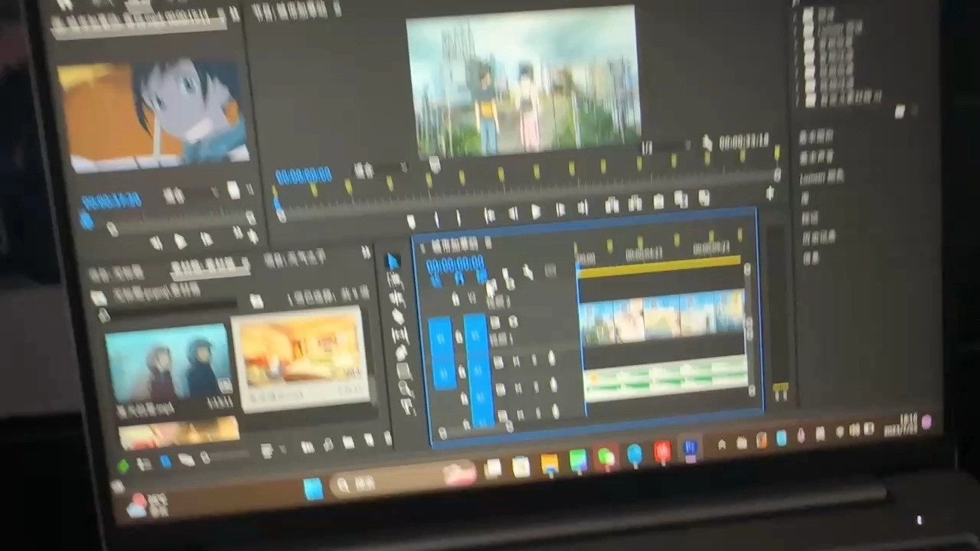This screenshot has width=980, height=551.
Task: Show hidden system tray icons
Action: (x=721, y=445)
